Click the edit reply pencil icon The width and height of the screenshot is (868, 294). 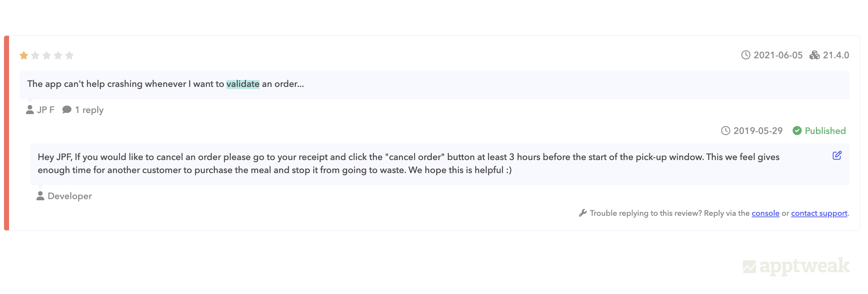coord(837,156)
